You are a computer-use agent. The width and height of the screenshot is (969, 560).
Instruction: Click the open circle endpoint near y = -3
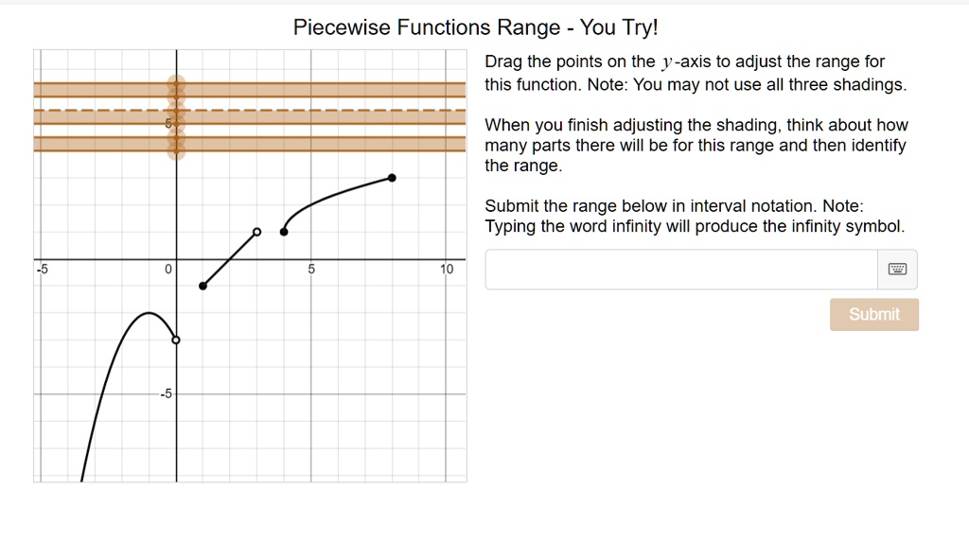pyautogui.click(x=174, y=340)
